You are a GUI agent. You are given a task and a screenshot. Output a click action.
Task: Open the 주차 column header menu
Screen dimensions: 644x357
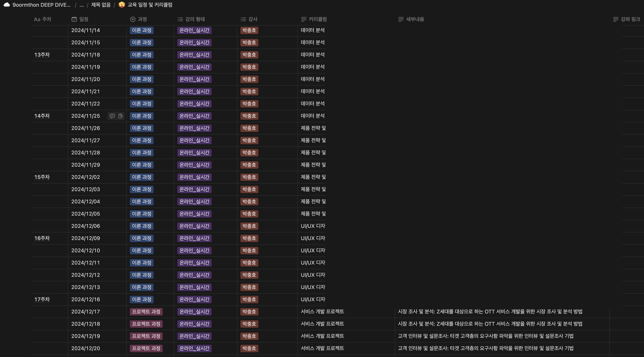(x=42, y=19)
